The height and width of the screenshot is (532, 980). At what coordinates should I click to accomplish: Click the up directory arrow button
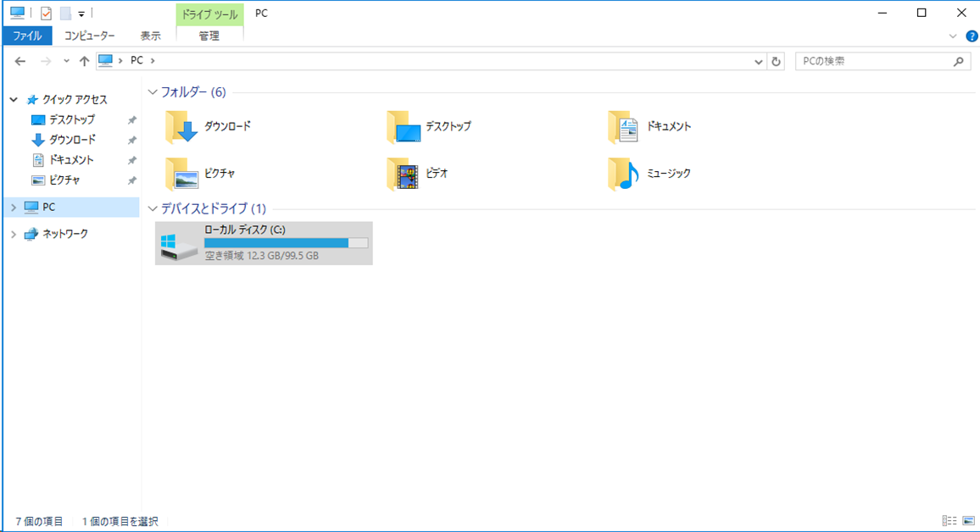(84, 61)
